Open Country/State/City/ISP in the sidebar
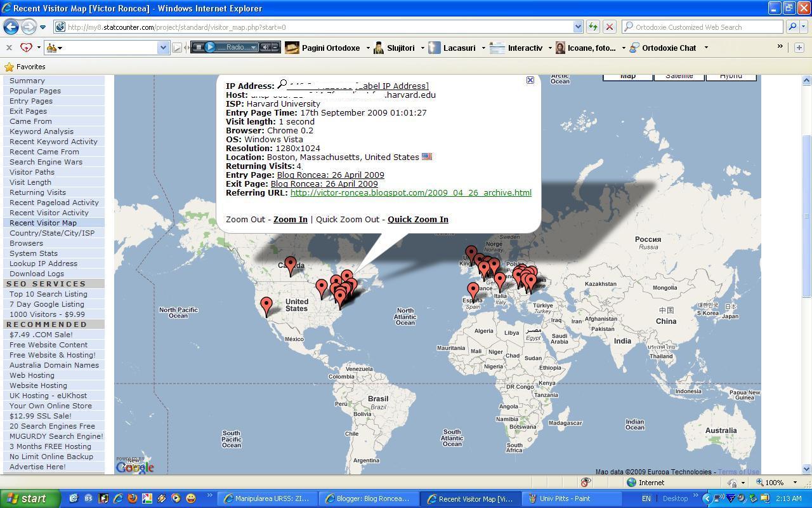The width and height of the screenshot is (812, 508). point(52,233)
